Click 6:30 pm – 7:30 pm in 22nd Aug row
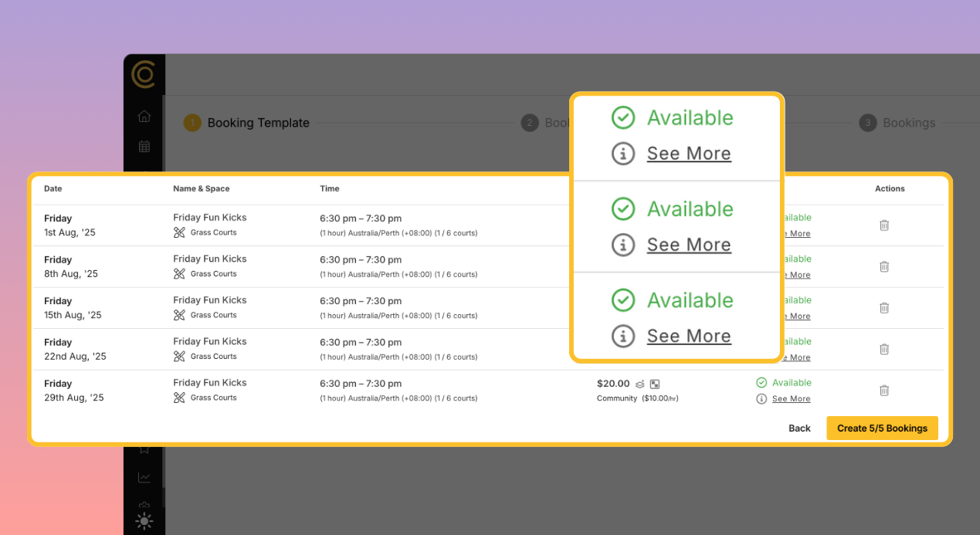This screenshot has height=535, width=980. pos(361,343)
